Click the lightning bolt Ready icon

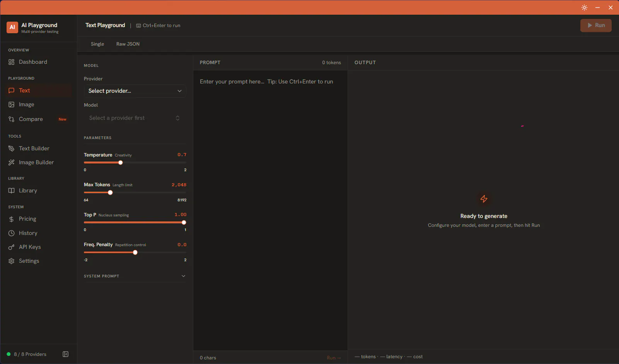(484, 199)
